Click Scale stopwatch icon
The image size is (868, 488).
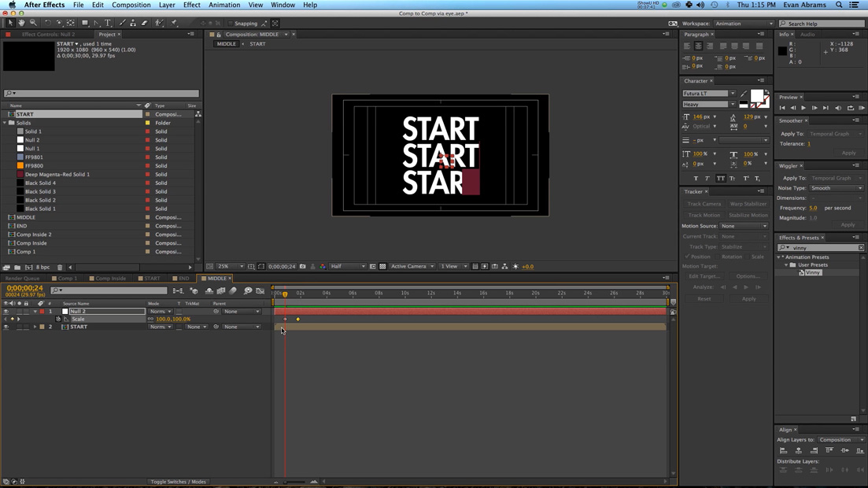click(x=58, y=319)
